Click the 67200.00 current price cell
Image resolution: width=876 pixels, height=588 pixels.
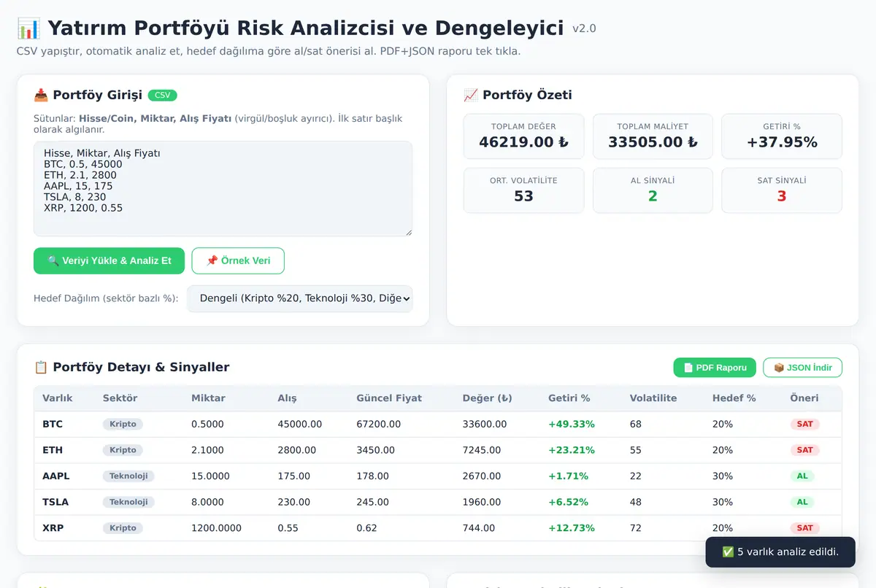coord(378,424)
